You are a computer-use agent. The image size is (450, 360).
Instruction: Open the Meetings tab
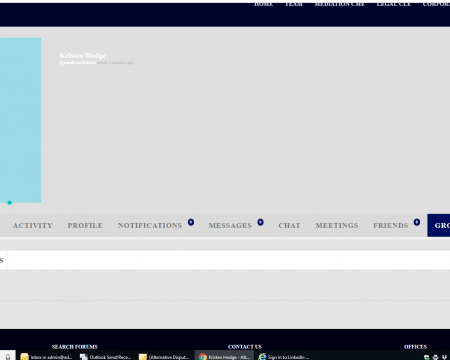click(x=337, y=226)
